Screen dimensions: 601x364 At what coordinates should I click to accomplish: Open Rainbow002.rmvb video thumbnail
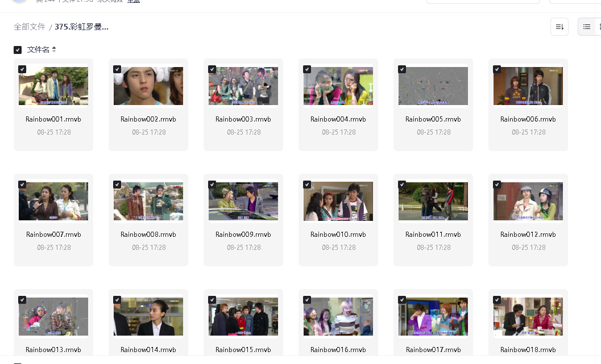[148, 86]
